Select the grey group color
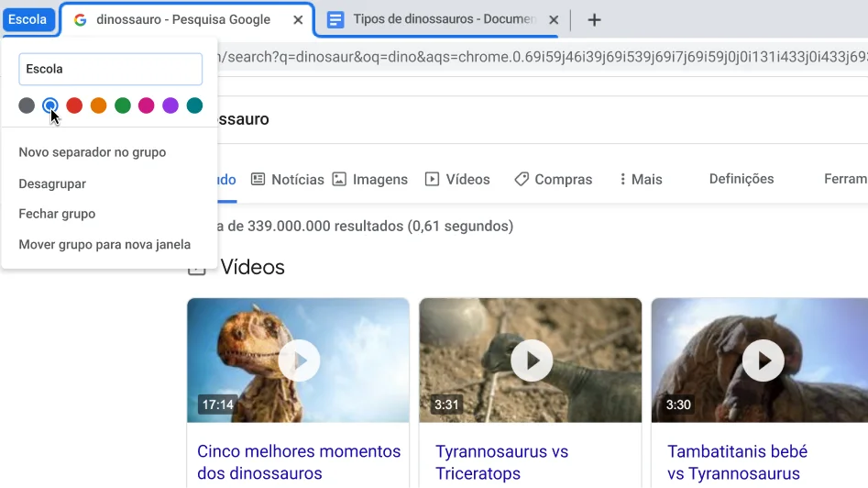Screen dimensions: 868x488 coord(27,105)
